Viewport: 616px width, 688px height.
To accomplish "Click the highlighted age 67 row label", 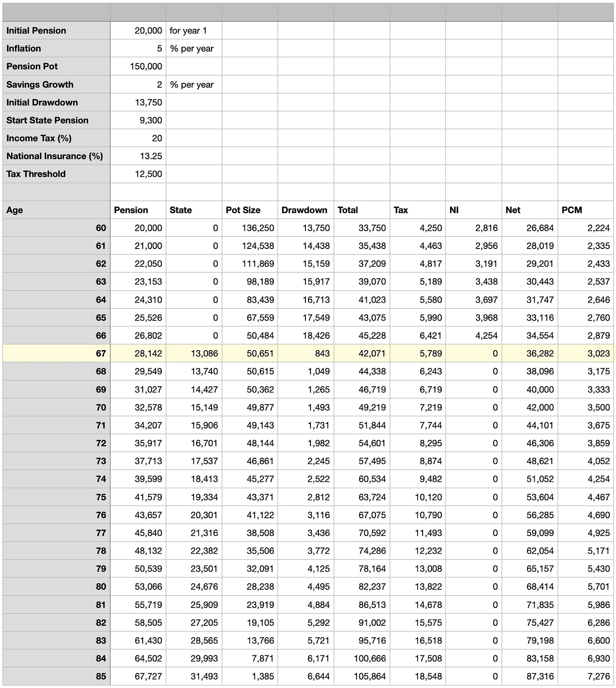I will coord(56,354).
